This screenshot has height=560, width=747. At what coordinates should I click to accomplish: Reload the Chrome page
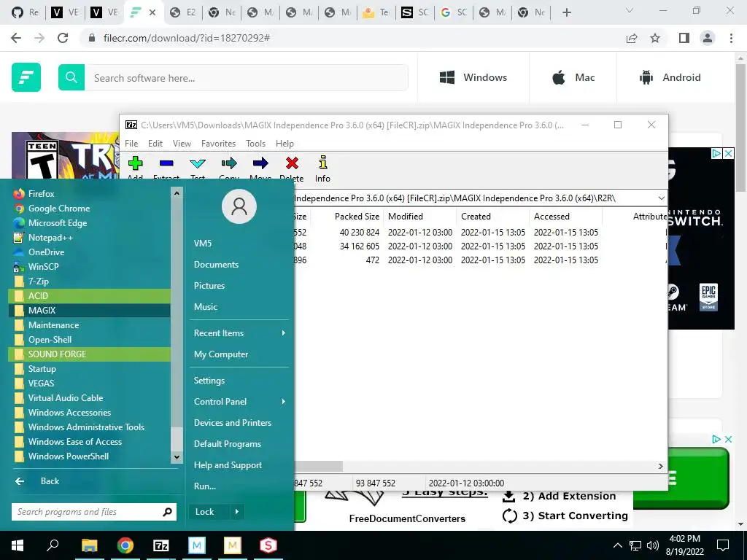[63, 38]
